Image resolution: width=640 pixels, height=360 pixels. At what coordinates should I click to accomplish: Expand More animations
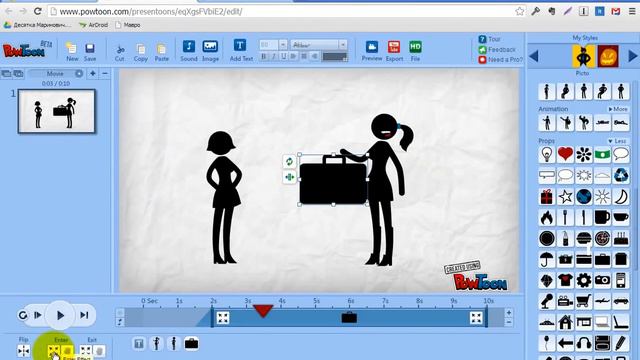(x=618, y=109)
